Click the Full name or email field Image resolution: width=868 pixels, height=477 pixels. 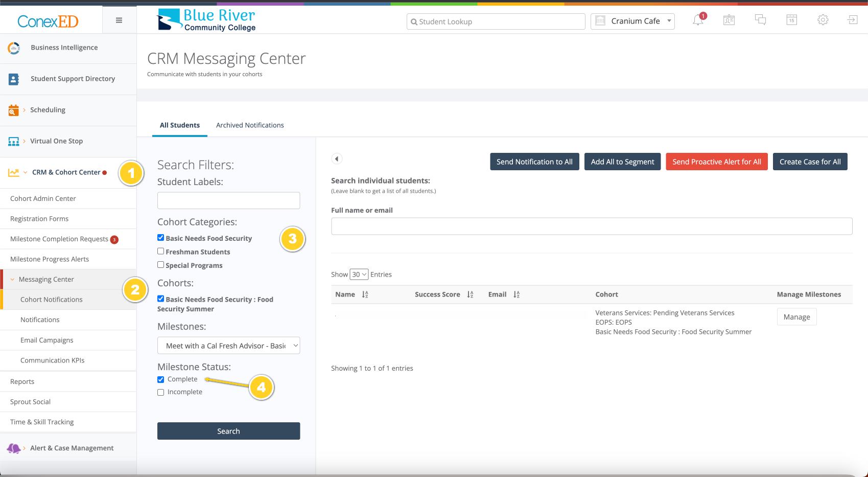tap(592, 226)
